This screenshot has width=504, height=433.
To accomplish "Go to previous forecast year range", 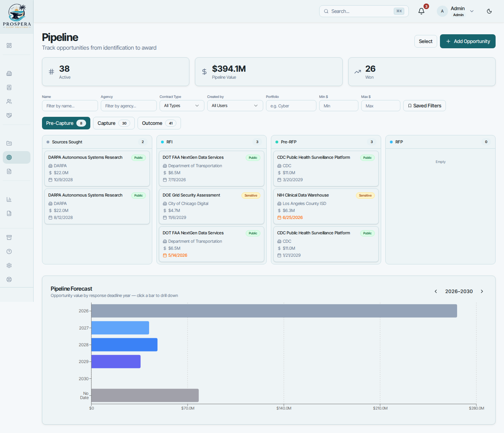I will 436,291.
